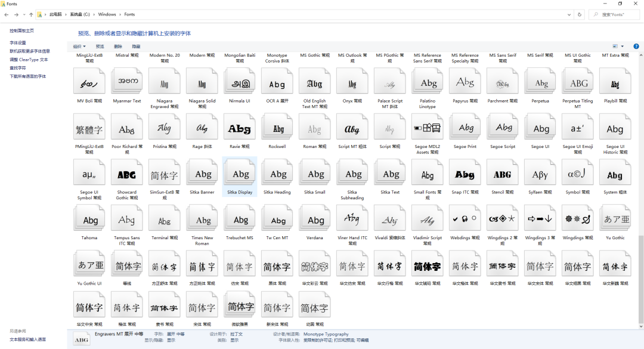
Task: Open 联机获取更多字体信息 link
Action: click(x=30, y=51)
